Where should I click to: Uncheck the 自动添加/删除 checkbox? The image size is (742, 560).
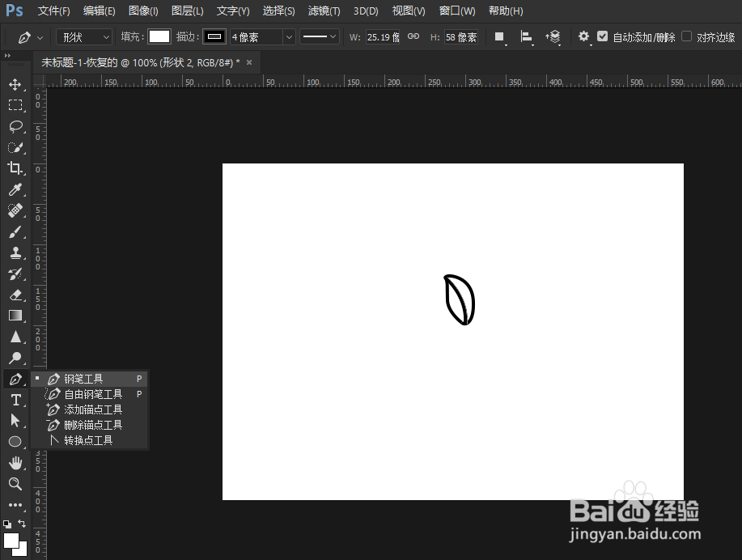coord(602,36)
